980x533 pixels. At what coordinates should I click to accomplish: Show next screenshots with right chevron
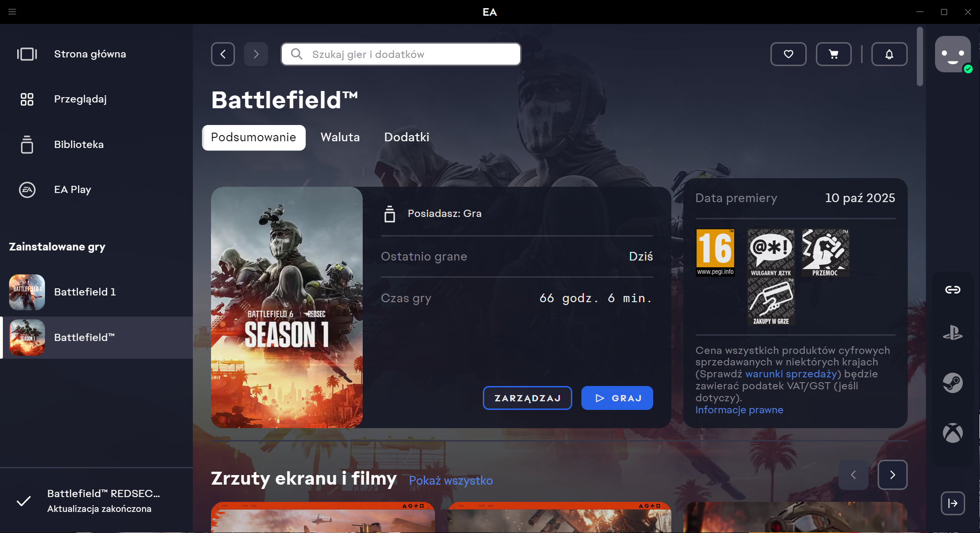click(892, 475)
